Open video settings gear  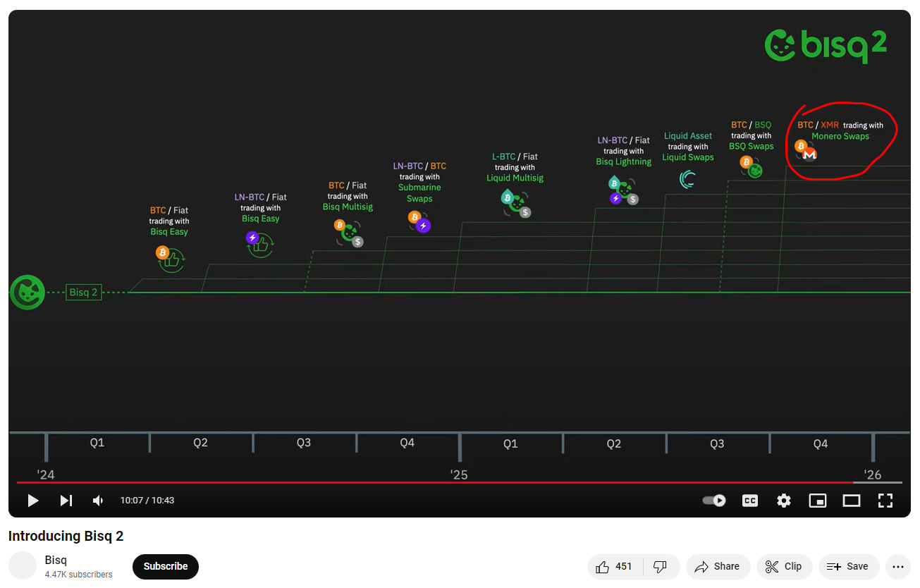click(x=784, y=501)
